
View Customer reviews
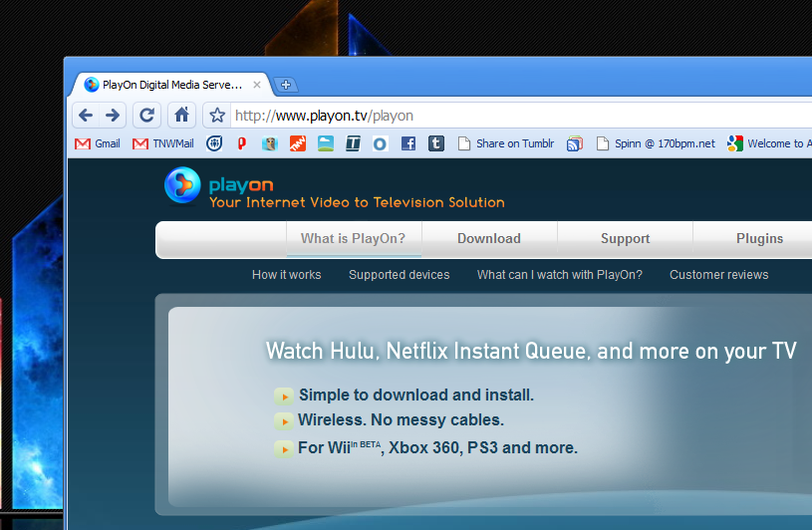[x=718, y=275]
